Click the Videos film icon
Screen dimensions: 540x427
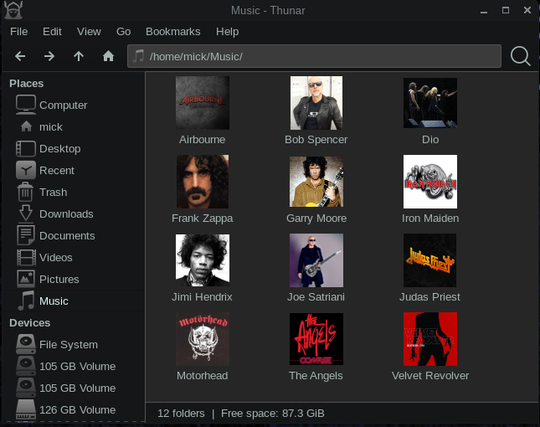pyautogui.click(x=26, y=257)
